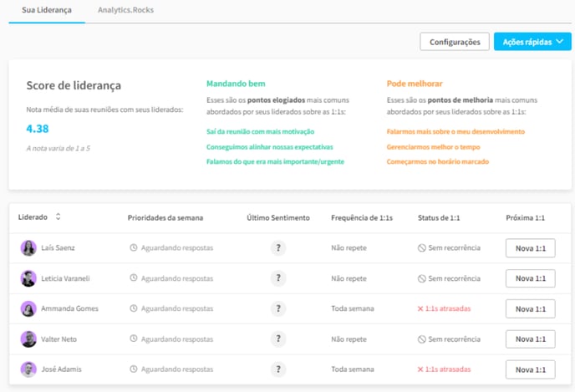Click the no-recurrence icon for Valter Neto
The width and height of the screenshot is (575, 392).
point(421,339)
